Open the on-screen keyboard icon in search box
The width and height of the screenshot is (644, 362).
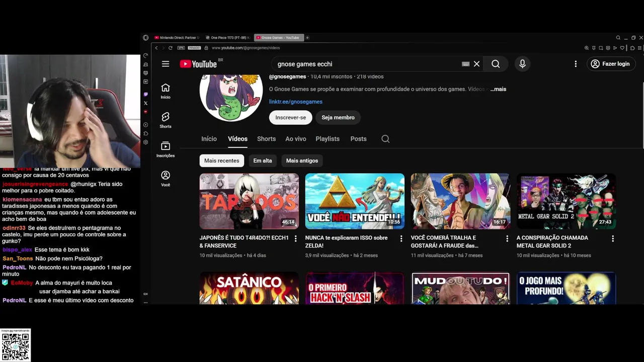[x=465, y=64]
